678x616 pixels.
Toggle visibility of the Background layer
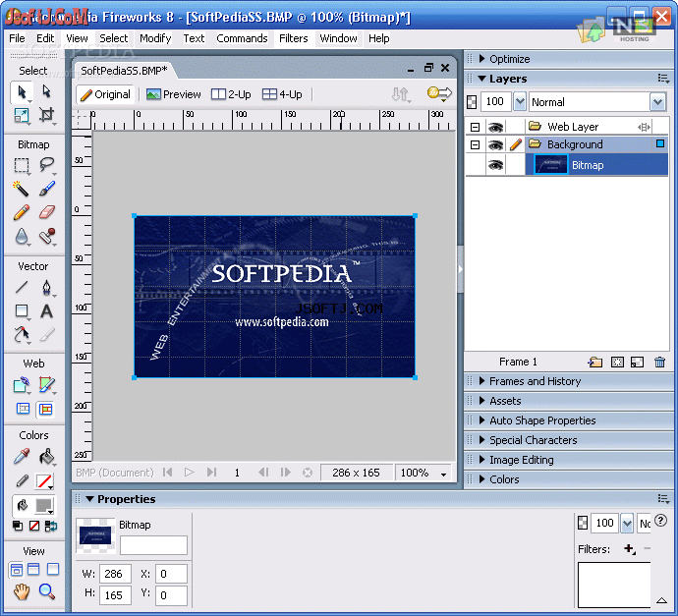(x=495, y=144)
